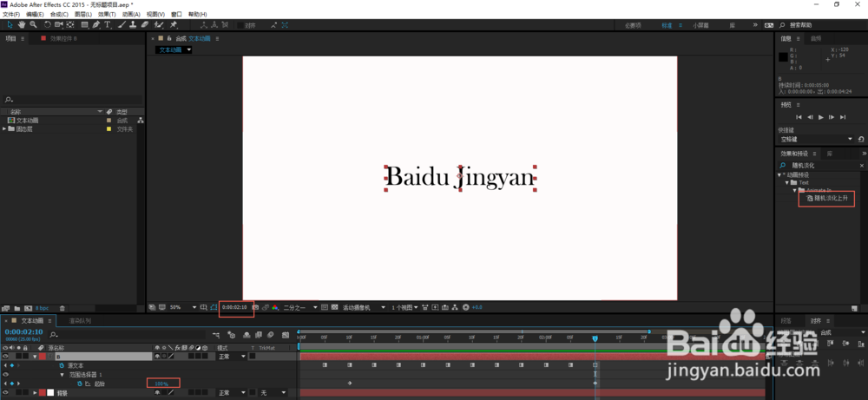Open blending mode dropdown for layer B
The height and width of the screenshot is (400, 868).
(x=232, y=357)
